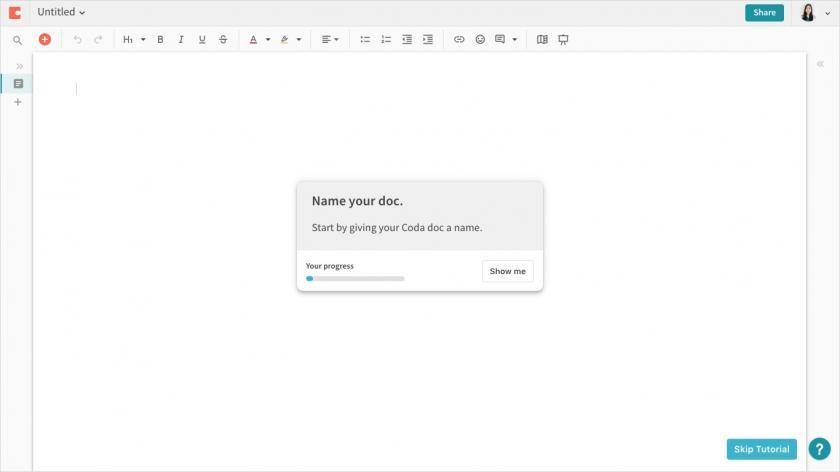Viewport: 840px width, 472px height.
Task: Apply strikethrough formatting
Action: coord(223,40)
